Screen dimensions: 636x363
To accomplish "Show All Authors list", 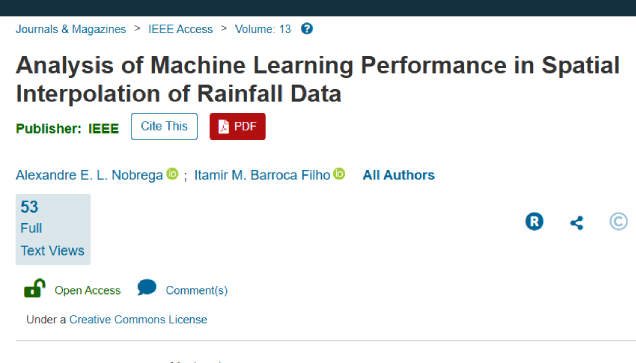I will coord(398,175).
